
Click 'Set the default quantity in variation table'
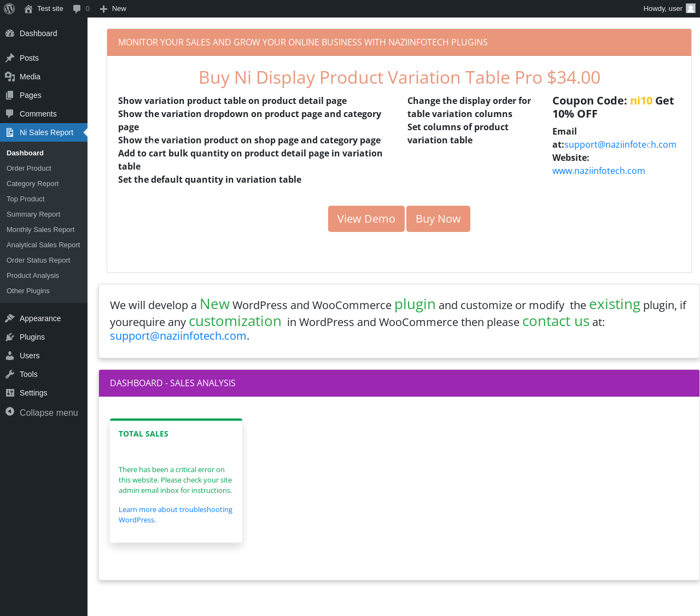(209, 179)
